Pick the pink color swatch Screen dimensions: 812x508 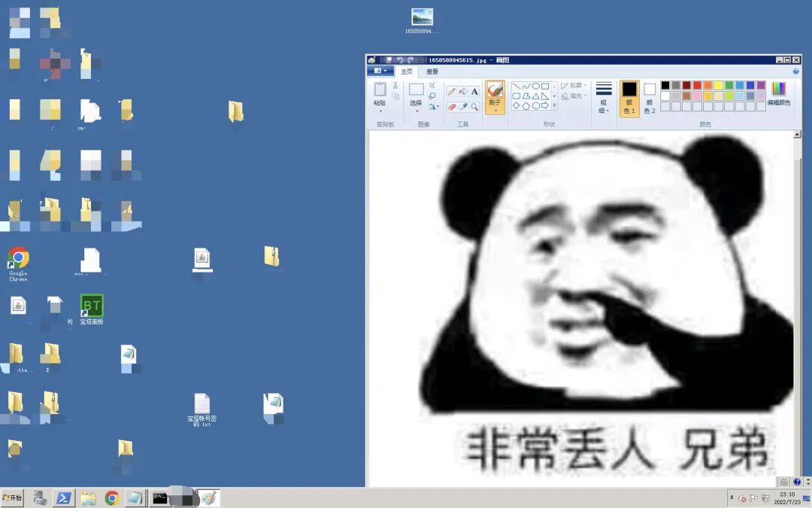(697, 96)
